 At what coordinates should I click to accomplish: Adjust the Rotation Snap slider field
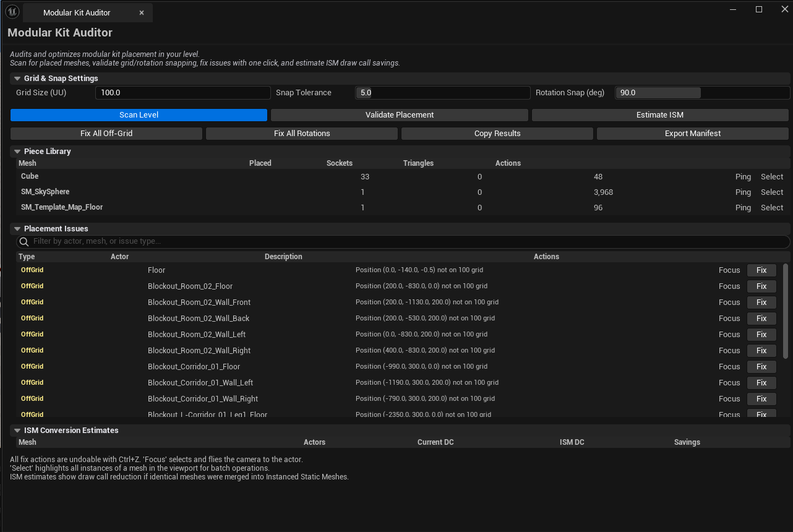[x=703, y=93]
